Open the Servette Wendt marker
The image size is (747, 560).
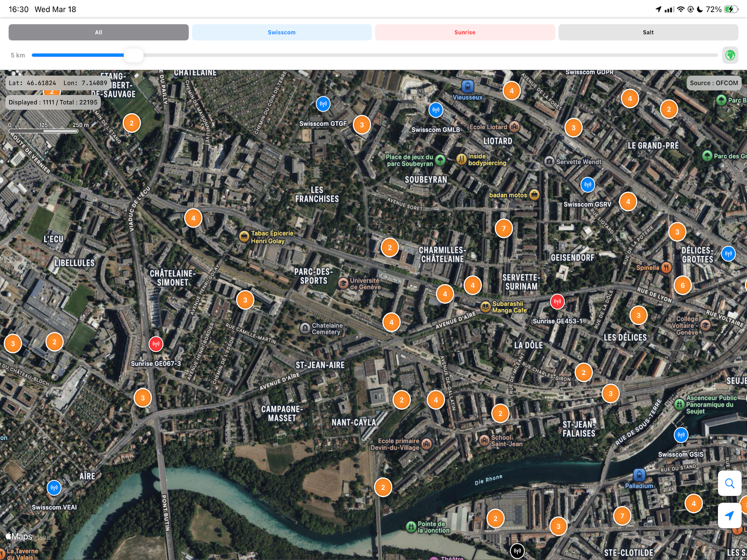coord(549,161)
